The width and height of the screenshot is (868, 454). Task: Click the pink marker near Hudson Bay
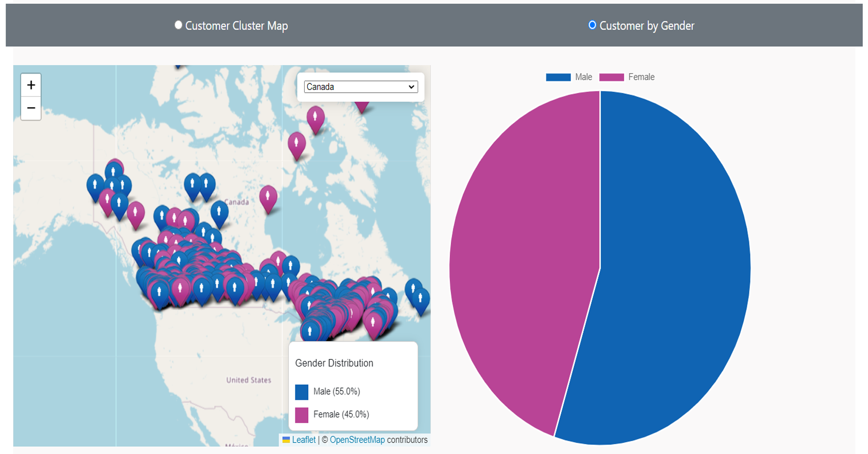click(268, 196)
